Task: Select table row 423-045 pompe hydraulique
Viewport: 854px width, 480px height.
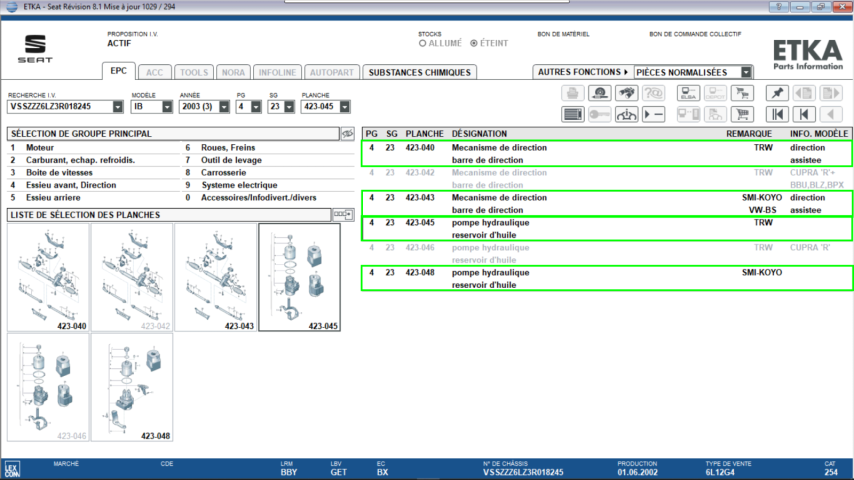Action: coord(607,229)
